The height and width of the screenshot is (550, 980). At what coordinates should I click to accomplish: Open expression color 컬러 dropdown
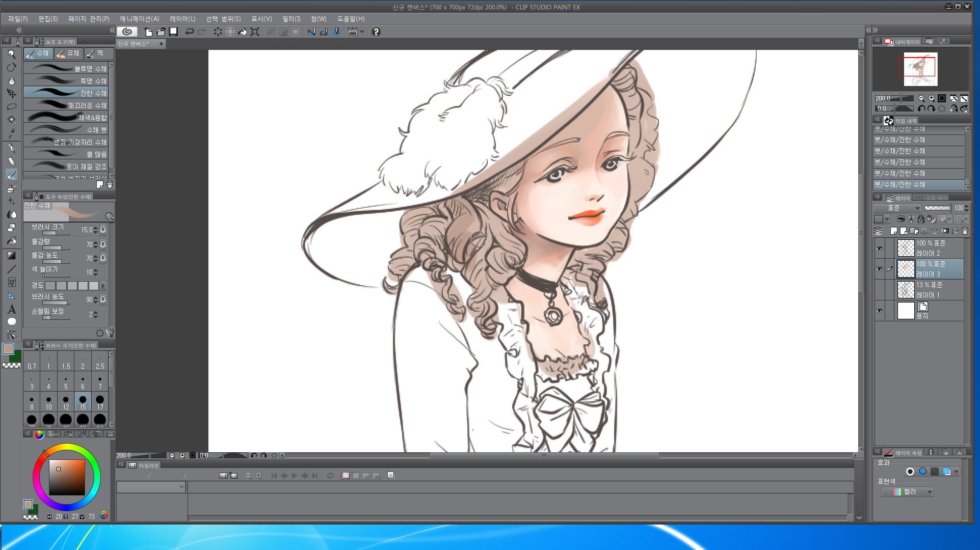coord(908,492)
